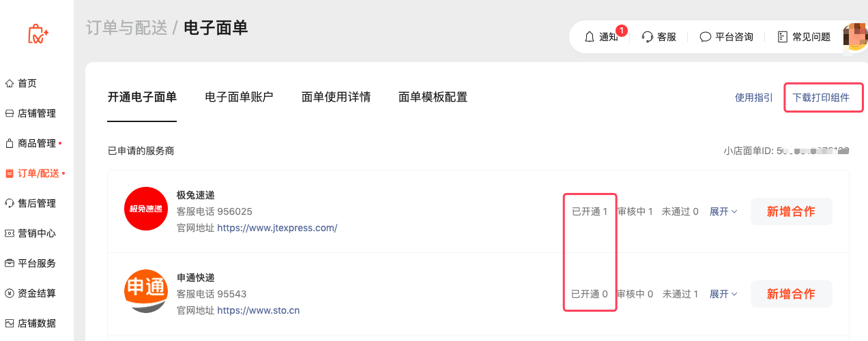The width and height of the screenshot is (868, 341).
Task: Click the 极兔速递 name text
Action: [x=196, y=195]
